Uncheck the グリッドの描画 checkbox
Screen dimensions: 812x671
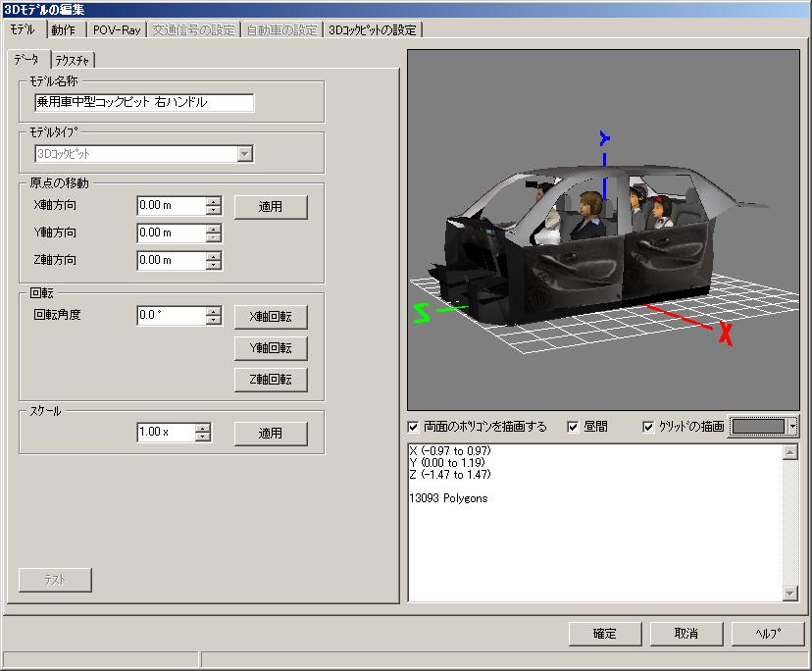coord(648,427)
